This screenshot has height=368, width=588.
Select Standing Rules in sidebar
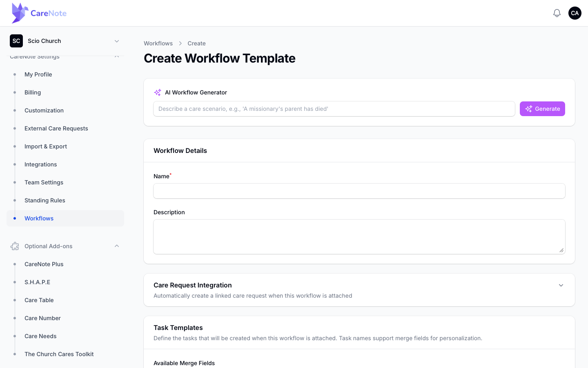coord(65,200)
